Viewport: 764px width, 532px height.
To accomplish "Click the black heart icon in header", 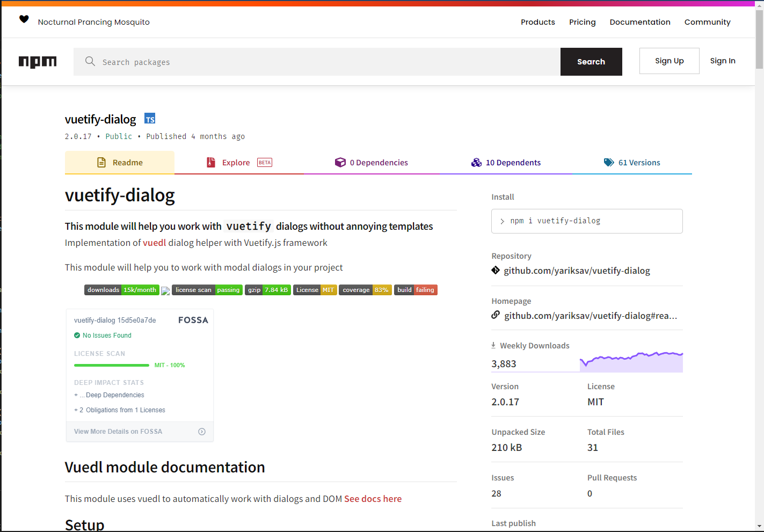I will point(24,19).
